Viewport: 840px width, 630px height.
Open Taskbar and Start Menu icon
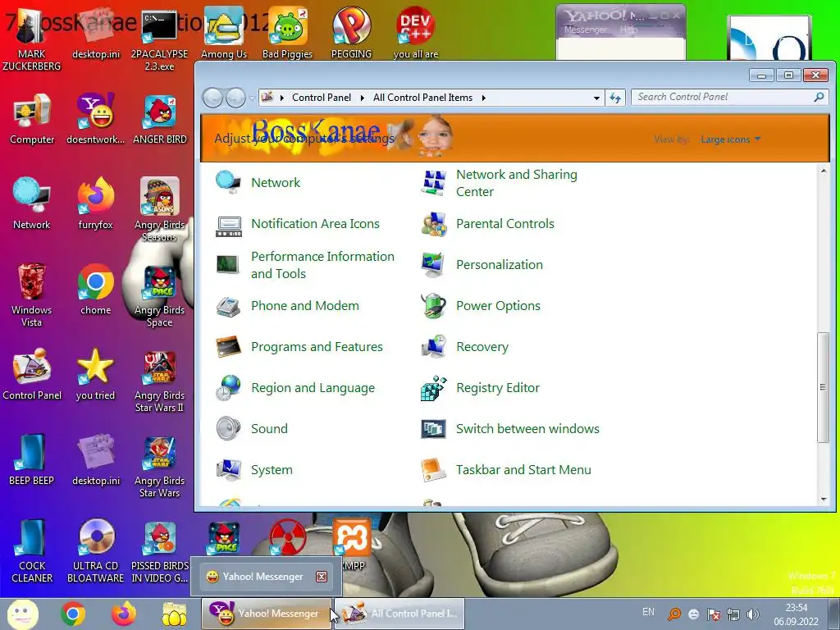coord(433,470)
